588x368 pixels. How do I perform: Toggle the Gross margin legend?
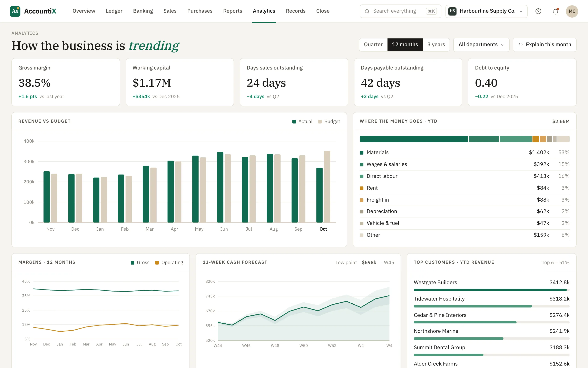coord(140,263)
